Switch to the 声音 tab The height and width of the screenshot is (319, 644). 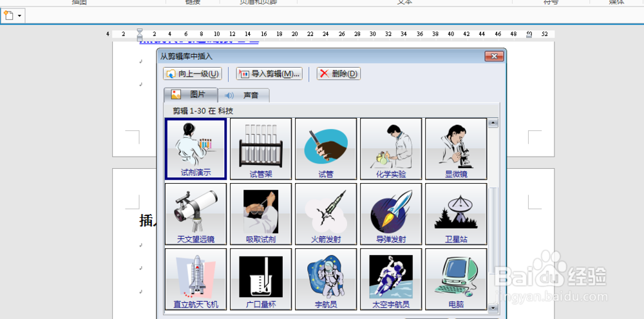click(x=244, y=96)
